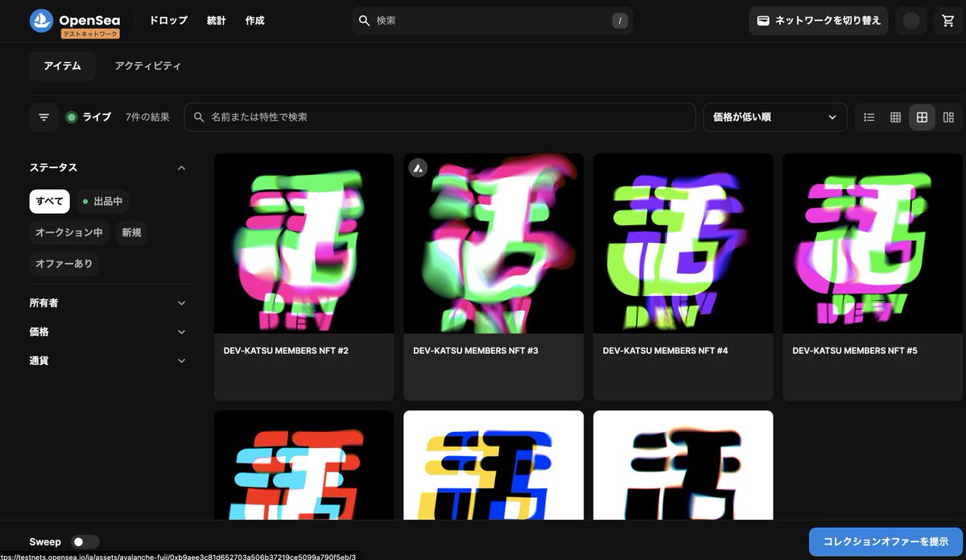Click the 名前または特性で検索 field
966x560 pixels.
(x=440, y=117)
